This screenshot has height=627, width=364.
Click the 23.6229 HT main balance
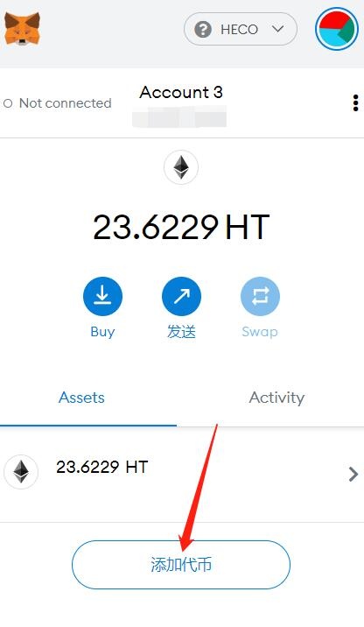[181, 227]
